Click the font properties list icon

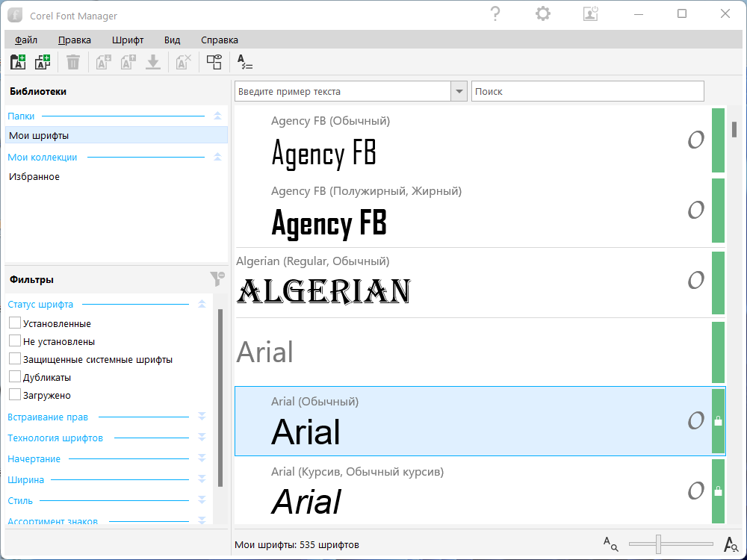(x=245, y=62)
